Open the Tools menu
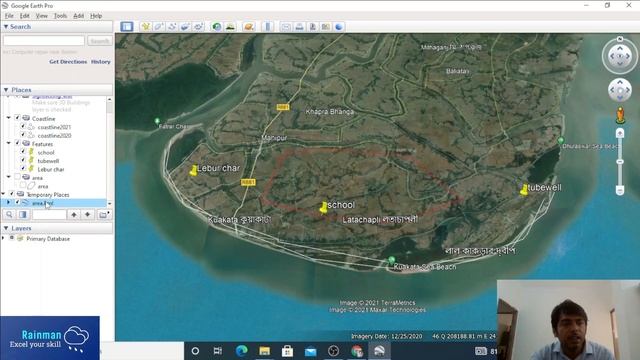Screen dimensions: 640x360 [x=60, y=16]
